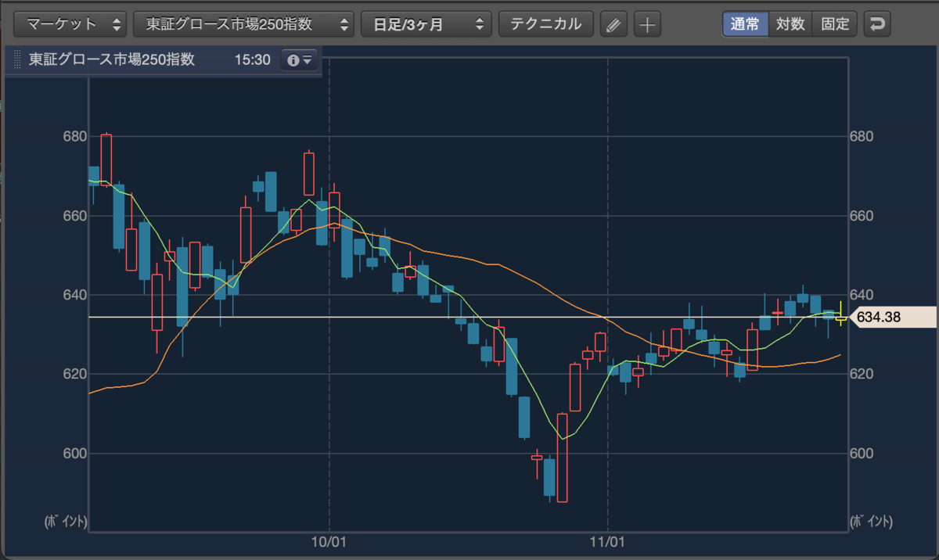The height and width of the screenshot is (560, 939).
Task: Click the plus crosshair icon
Action: pos(646,24)
